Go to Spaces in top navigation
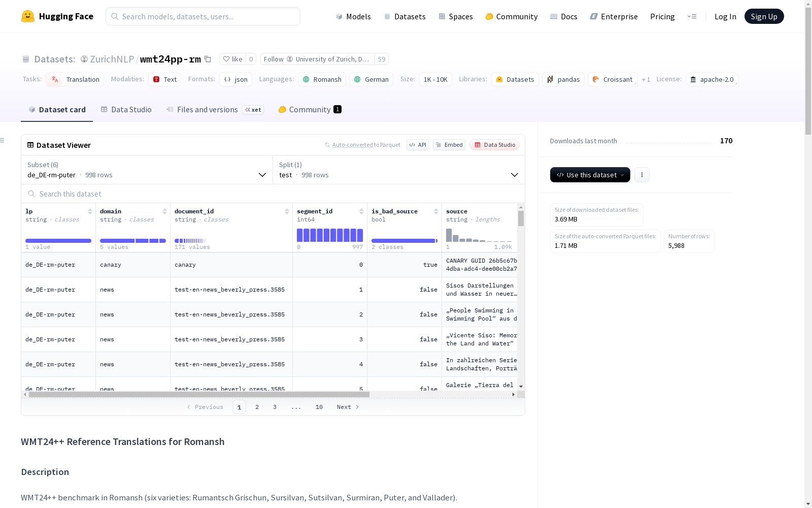812x508 pixels. point(455,16)
